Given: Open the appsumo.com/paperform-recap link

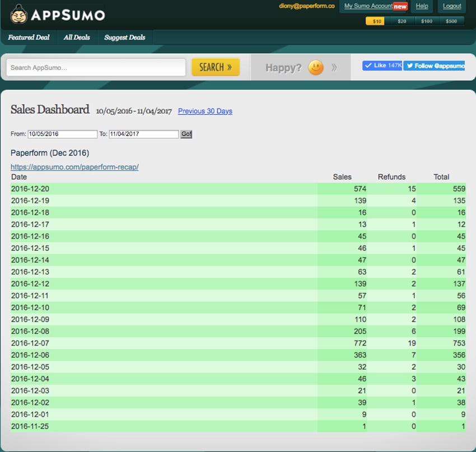Looking at the screenshot, I should coord(74,167).
